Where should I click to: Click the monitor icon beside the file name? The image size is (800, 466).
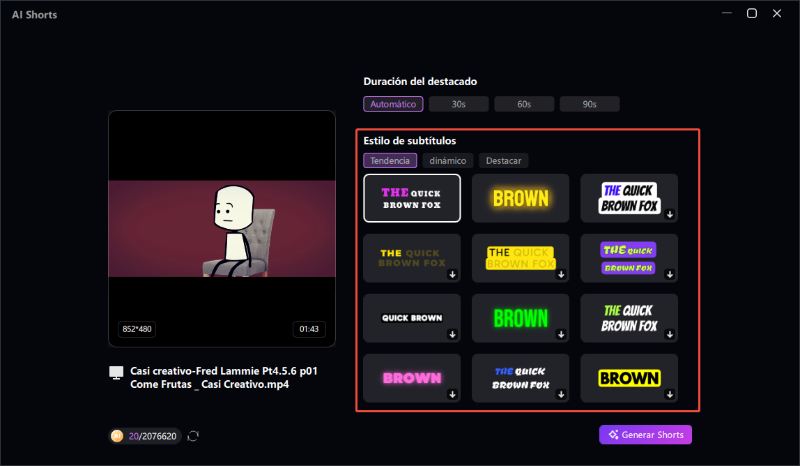click(x=117, y=372)
